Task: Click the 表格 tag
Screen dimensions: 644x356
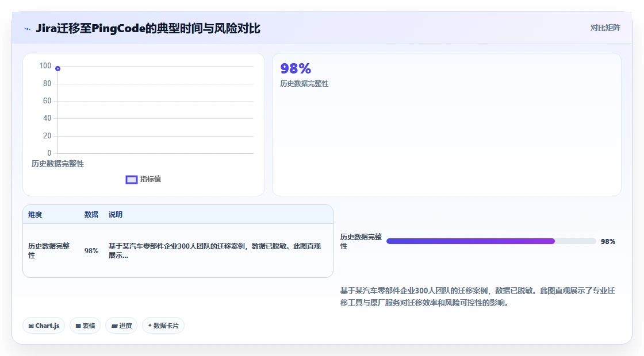Action: point(85,326)
